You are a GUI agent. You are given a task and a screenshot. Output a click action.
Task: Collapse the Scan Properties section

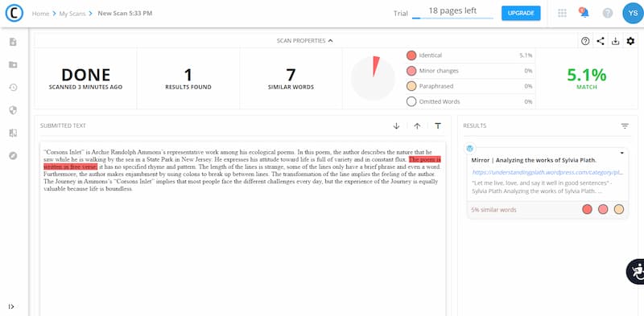(x=305, y=41)
